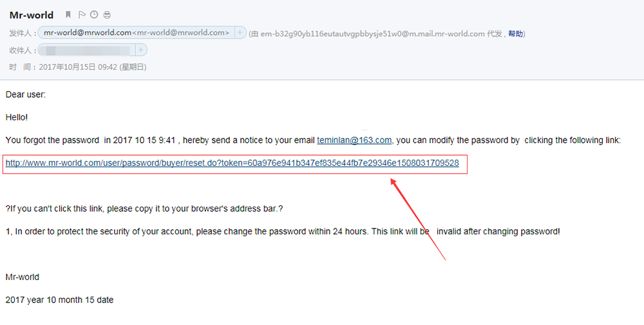
Task: Print this email using the printer icon
Action: click(x=107, y=15)
